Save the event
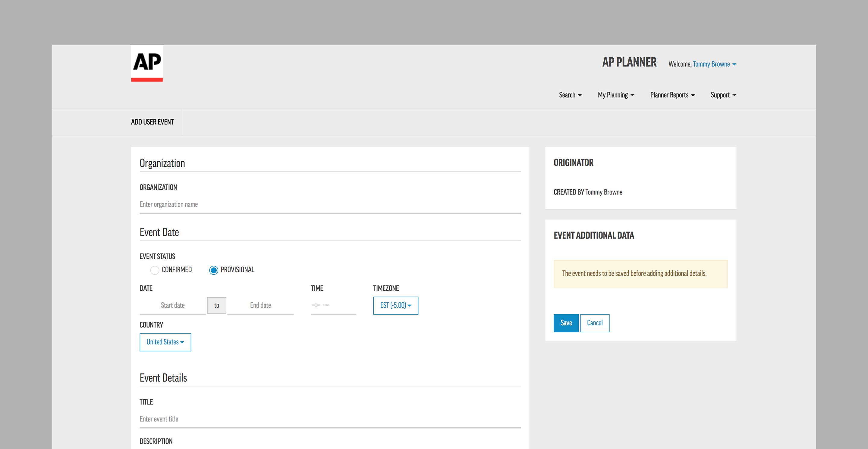The width and height of the screenshot is (868, 449). pyautogui.click(x=566, y=323)
